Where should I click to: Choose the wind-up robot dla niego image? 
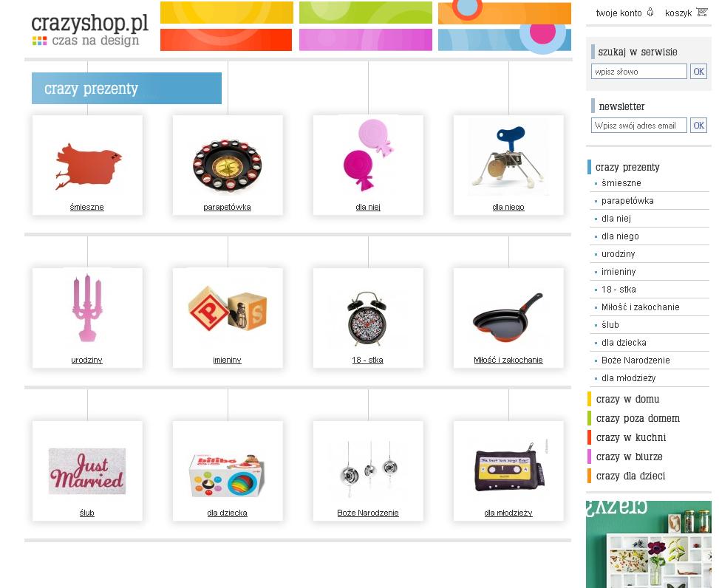click(x=508, y=157)
